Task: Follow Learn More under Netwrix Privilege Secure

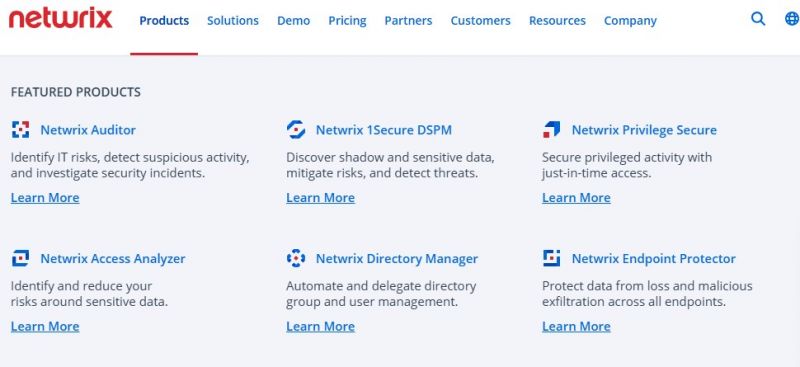Action: pyautogui.click(x=576, y=198)
